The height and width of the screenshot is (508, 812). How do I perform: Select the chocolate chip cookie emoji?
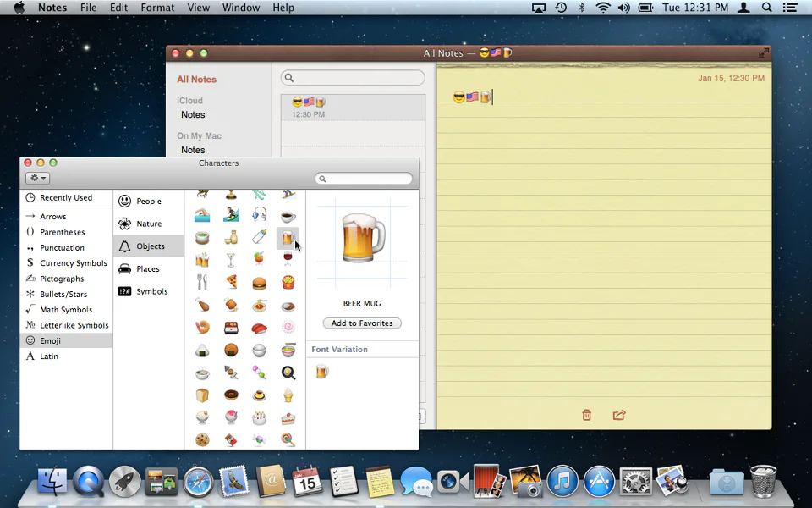click(x=202, y=440)
